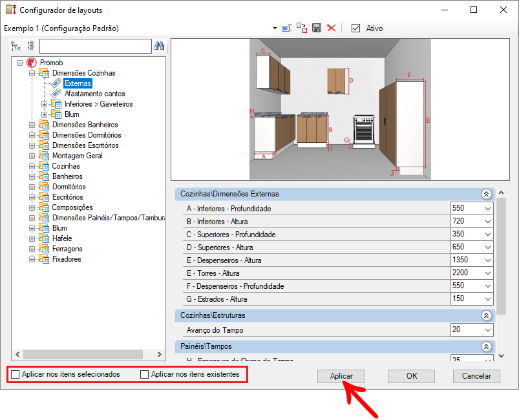Image resolution: width=519 pixels, height=420 pixels.
Task: Toggle the Ativo checkbox
Action: 355,28
